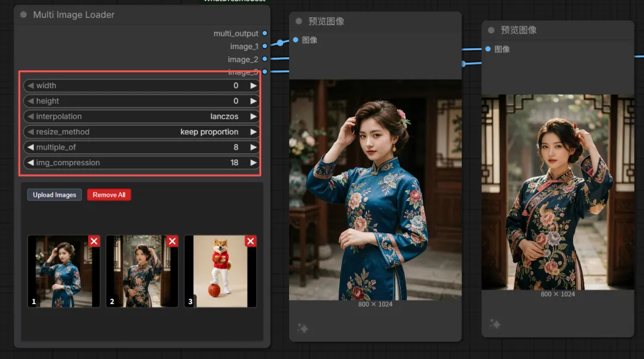Click the img_compression value field showing 18
This screenshot has width=644, height=359.
(234, 163)
